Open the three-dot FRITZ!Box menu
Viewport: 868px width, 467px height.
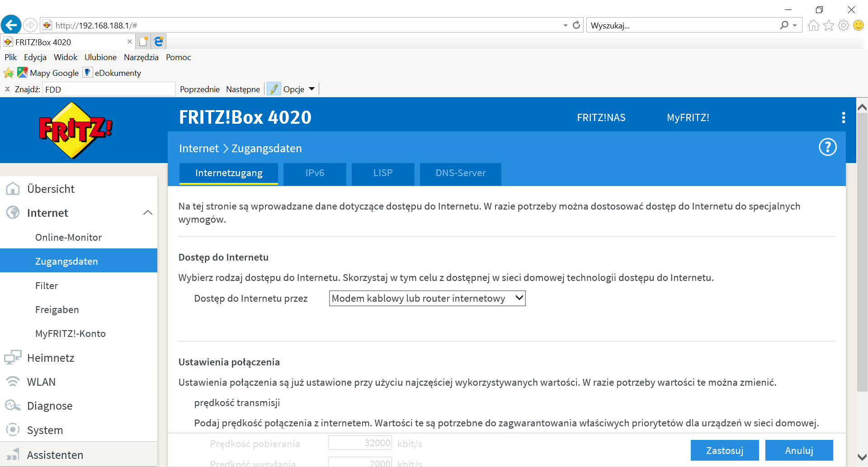(844, 117)
